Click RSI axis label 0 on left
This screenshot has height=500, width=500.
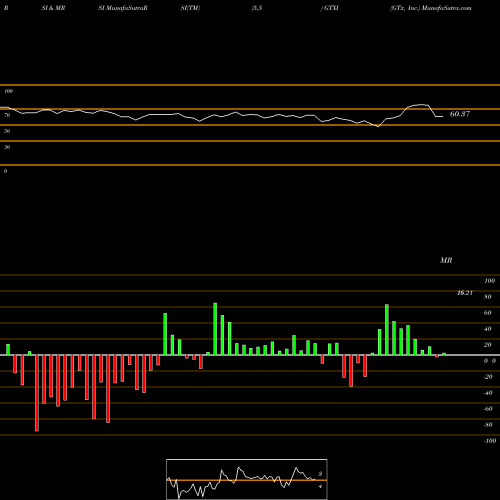(5, 171)
